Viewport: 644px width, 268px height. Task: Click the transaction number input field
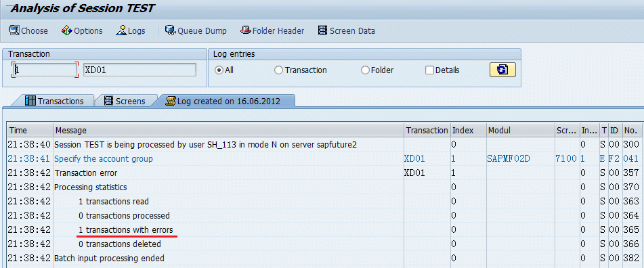pyautogui.click(x=45, y=70)
